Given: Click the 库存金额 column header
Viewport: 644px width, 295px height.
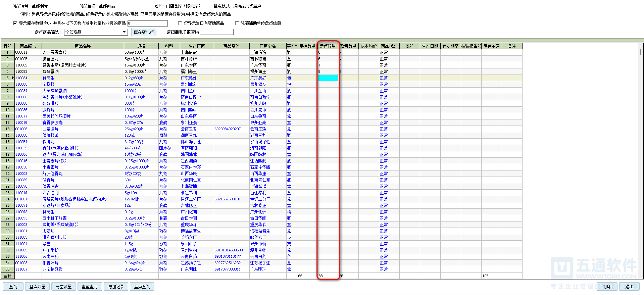Looking at the screenshot, I should (x=492, y=46).
